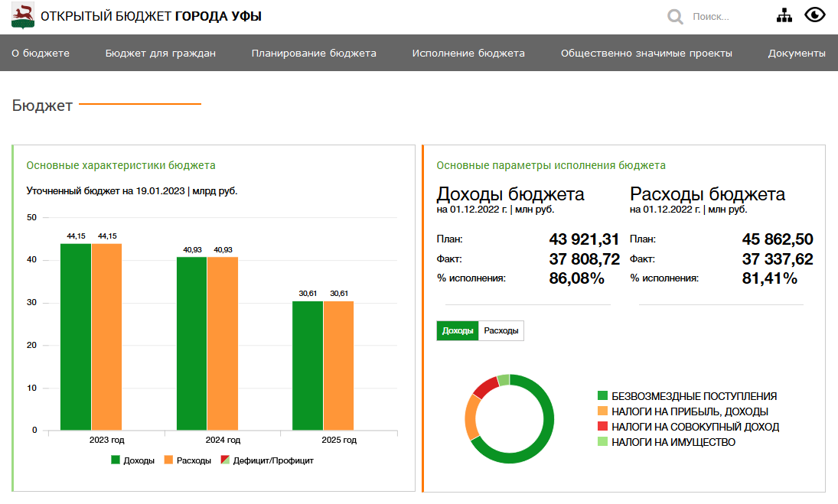Click expenses execution percentage 81,41%
838x504 pixels.
[x=770, y=278]
